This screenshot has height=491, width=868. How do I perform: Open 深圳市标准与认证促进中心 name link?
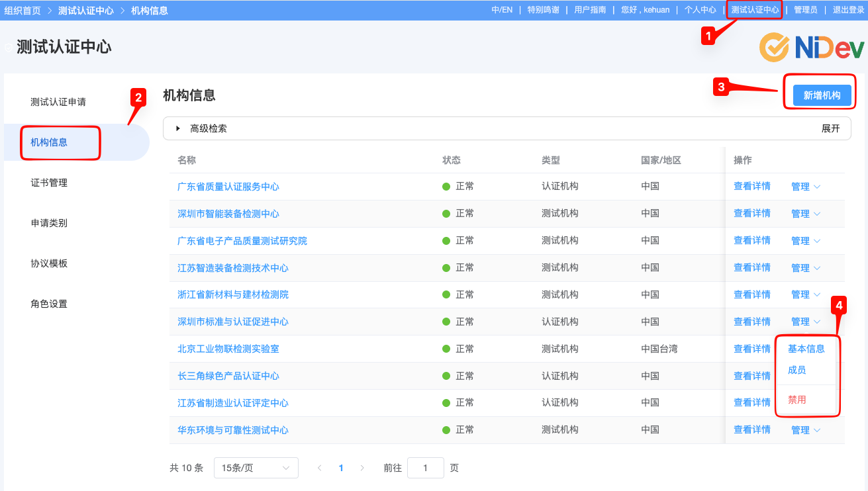233,322
